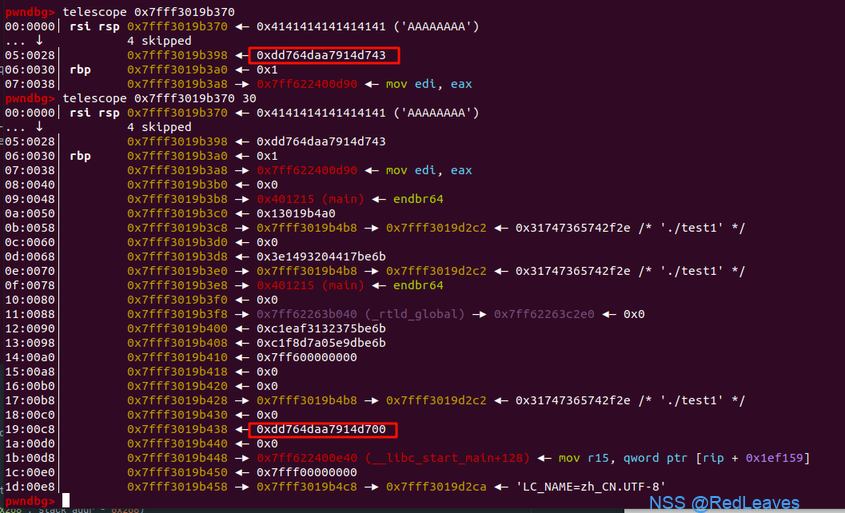The width and height of the screenshot is (845, 513).
Task: Click the rbp label at row 06:0030 in second output
Action: point(80,156)
